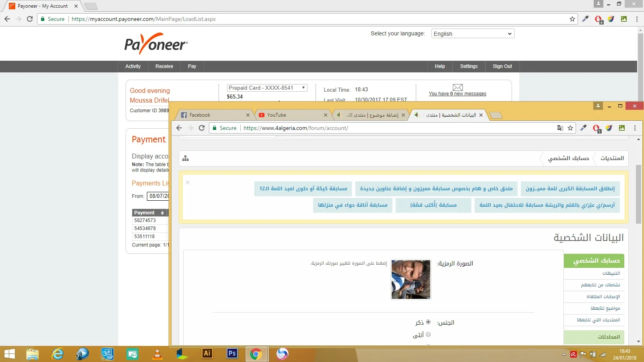Select the female (أنثى) gender radio button

pyautogui.click(x=428, y=334)
